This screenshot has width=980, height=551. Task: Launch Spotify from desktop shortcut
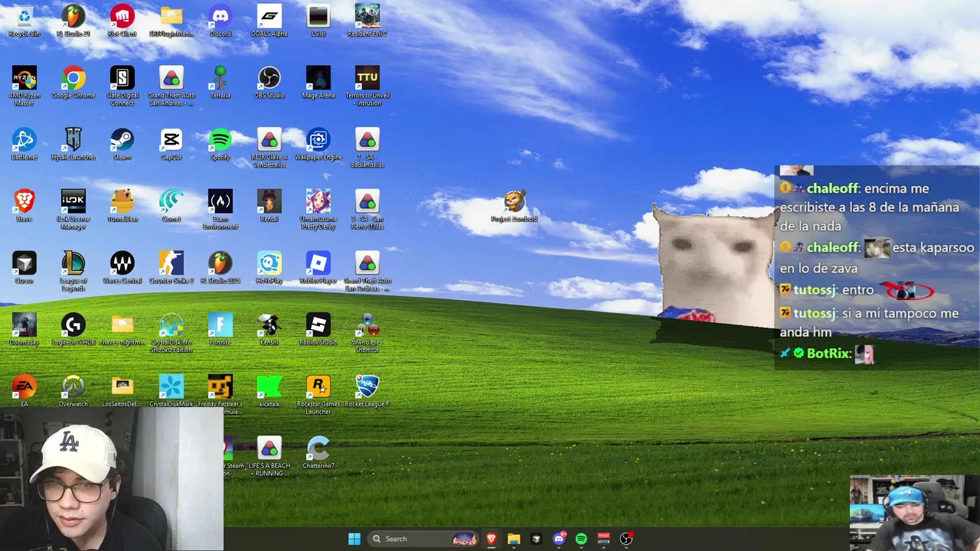tap(220, 144)
